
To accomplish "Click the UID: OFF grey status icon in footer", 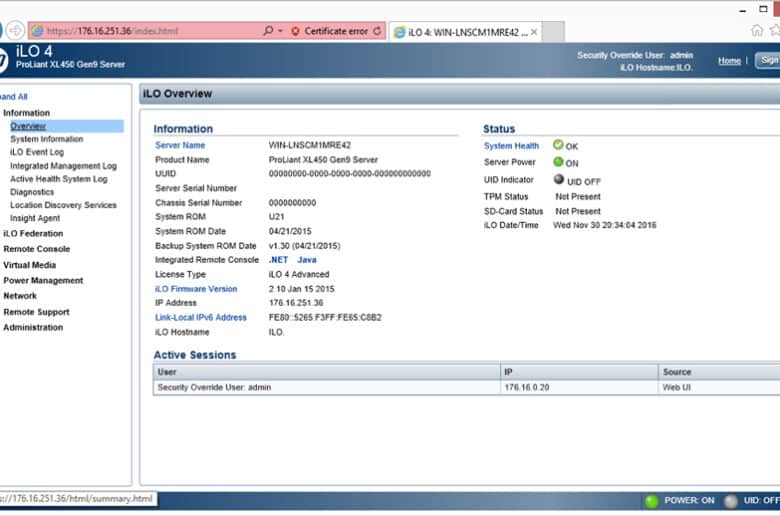I will 731,501.
